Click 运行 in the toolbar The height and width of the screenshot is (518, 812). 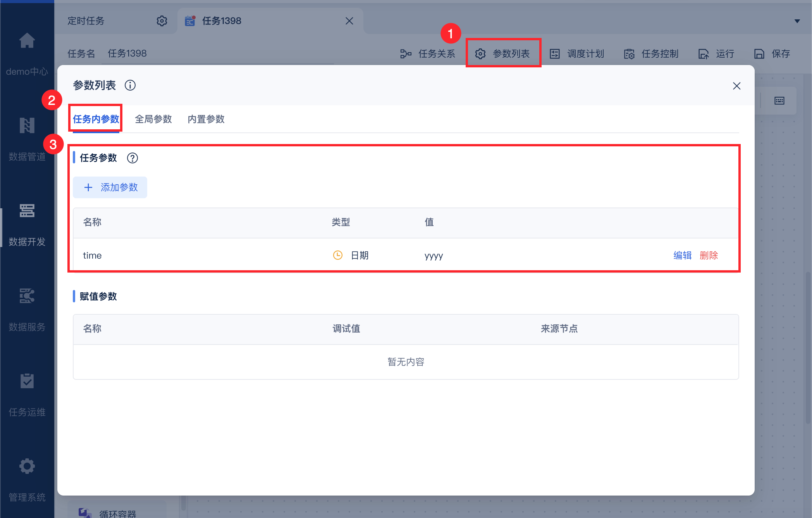[716, 54]
